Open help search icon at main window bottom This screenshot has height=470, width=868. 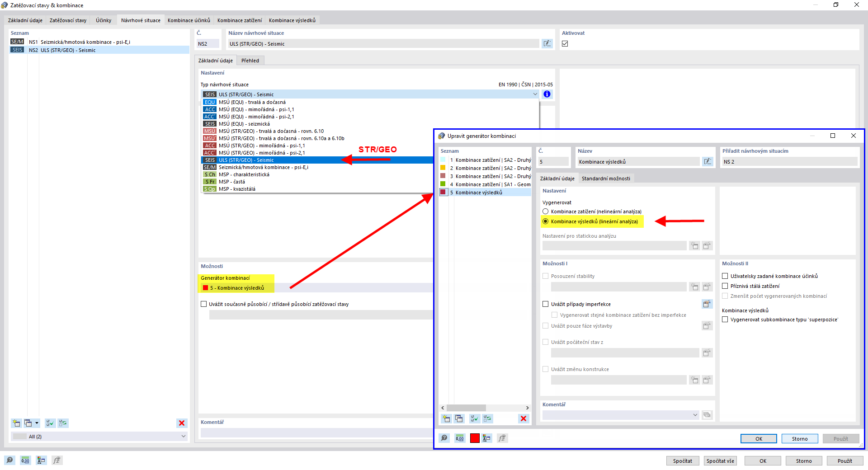10,460
